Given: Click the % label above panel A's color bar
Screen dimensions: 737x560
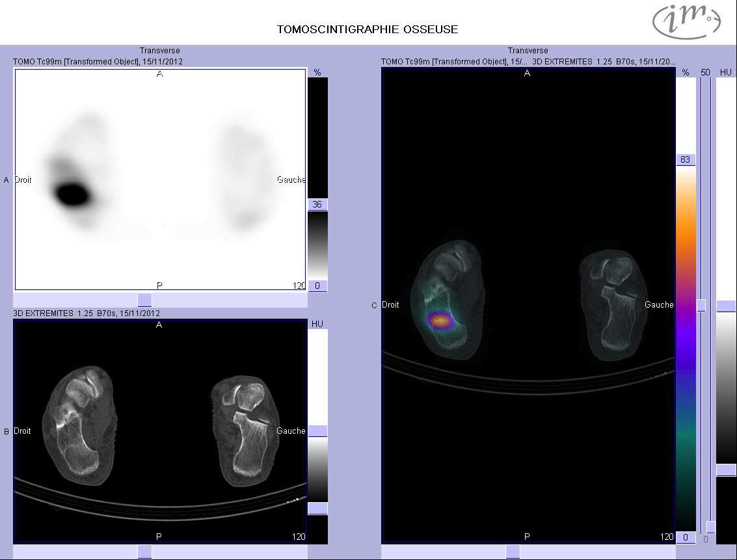Looking at the screenshot, I should click(x=317, y=72).
